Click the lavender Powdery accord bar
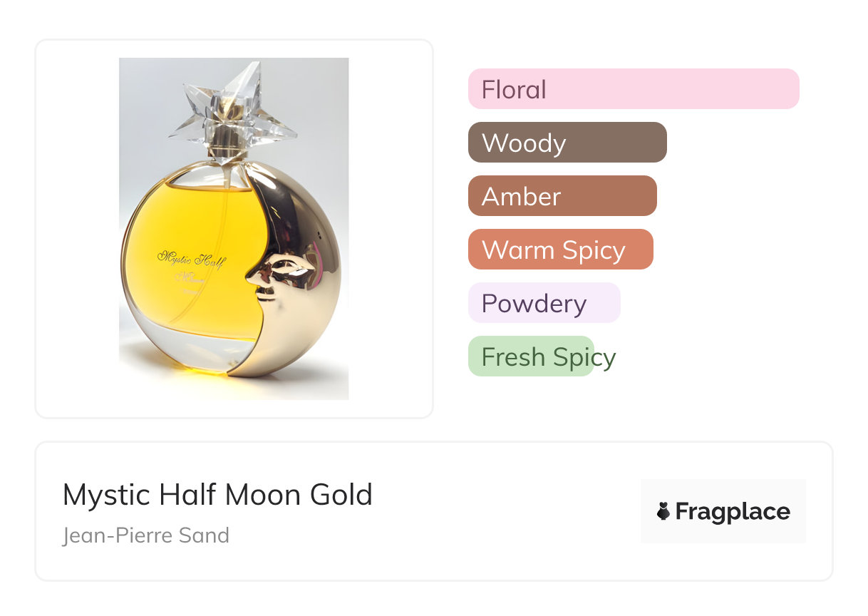 (544, 303)
